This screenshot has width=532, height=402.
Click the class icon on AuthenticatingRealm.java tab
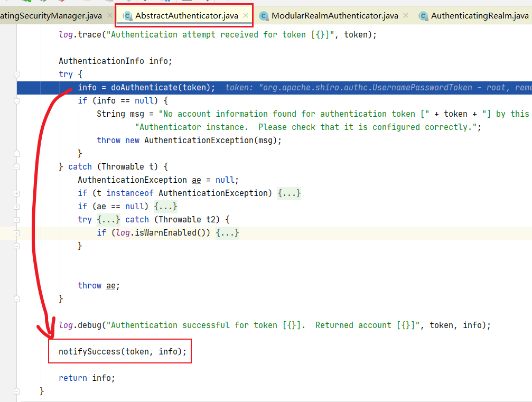coord(423,16)
